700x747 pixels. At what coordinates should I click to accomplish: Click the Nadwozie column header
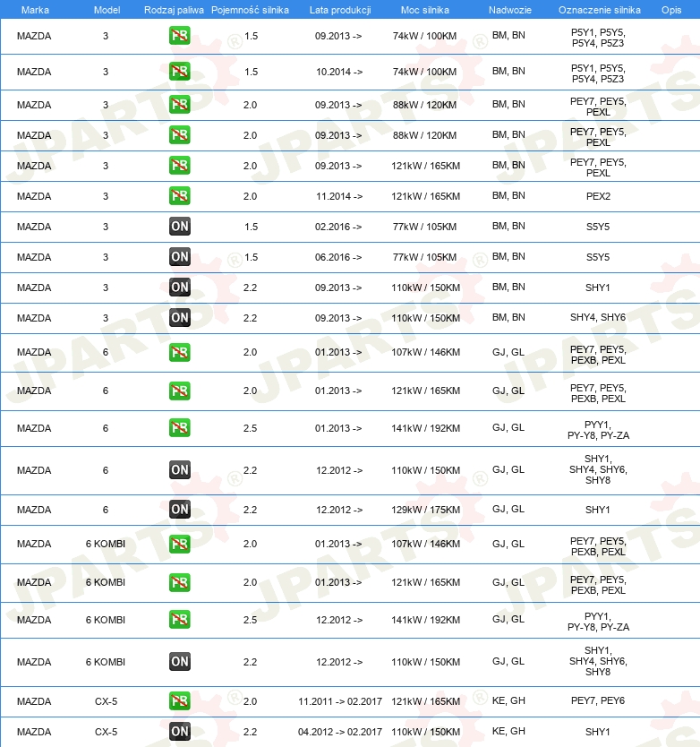pyautogui.click(x=509, y=10)
